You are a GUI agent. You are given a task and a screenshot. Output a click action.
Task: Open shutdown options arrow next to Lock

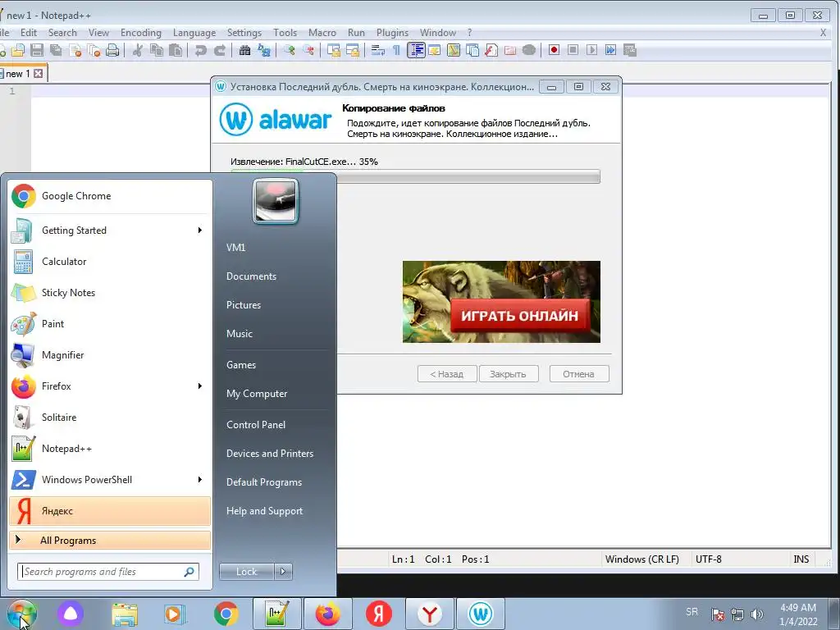(x=283, y=572)
